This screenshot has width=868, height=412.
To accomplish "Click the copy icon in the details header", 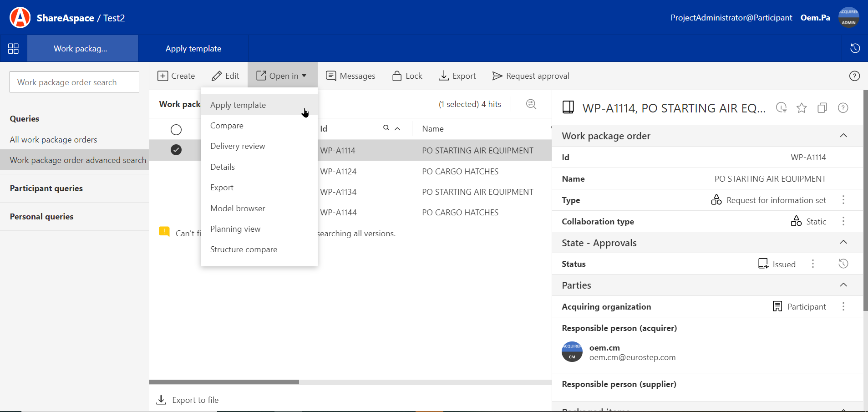I will pyautogui.click(x=822, y=108).
